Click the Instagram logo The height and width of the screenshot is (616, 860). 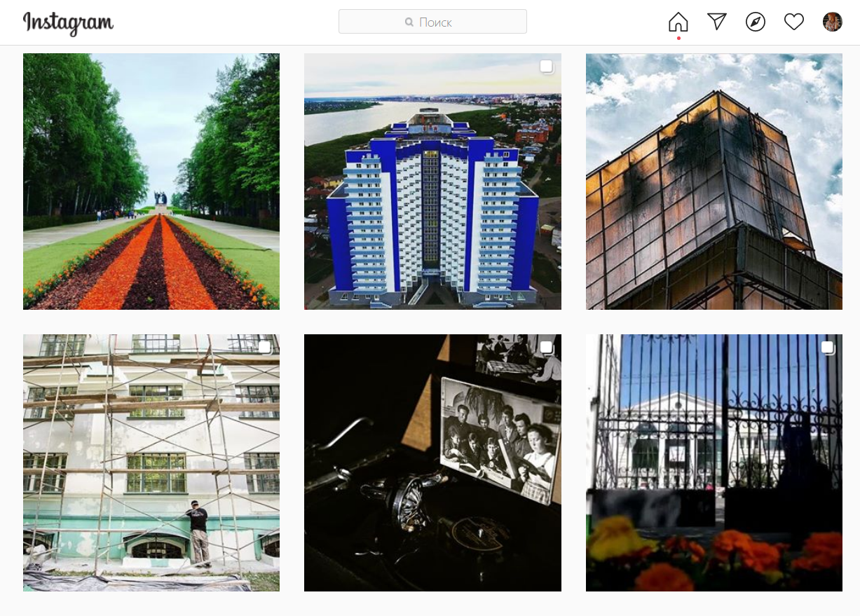(68, 22)
